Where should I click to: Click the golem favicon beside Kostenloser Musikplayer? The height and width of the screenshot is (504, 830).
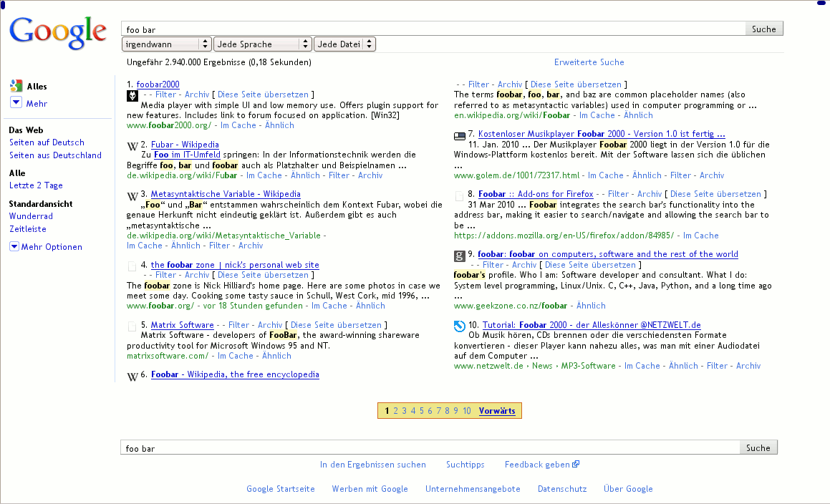[x=460, y=135]
